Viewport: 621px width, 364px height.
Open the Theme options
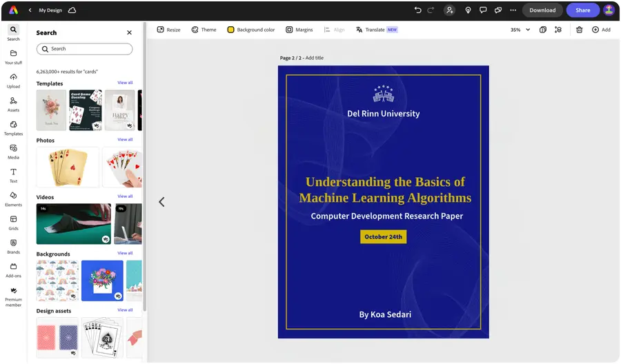point(204,30)
